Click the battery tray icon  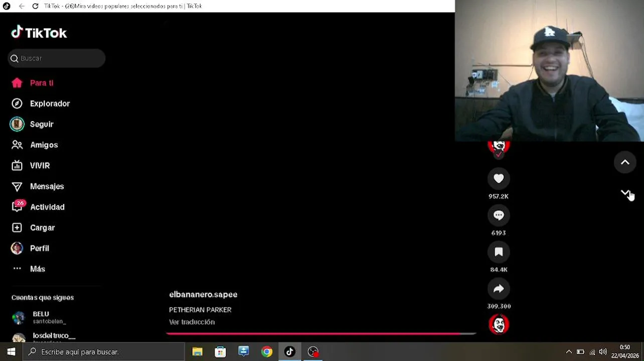tap(580, 352)
